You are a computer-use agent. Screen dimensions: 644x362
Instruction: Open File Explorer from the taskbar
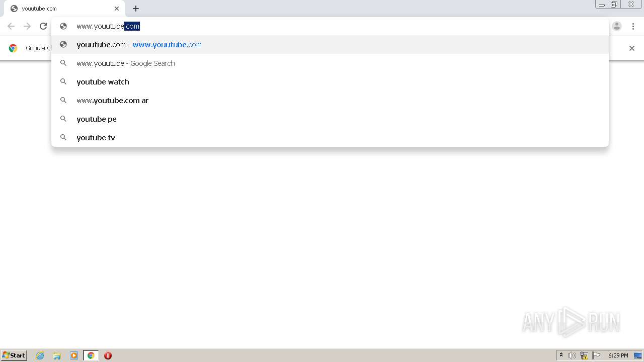point(57,355)
